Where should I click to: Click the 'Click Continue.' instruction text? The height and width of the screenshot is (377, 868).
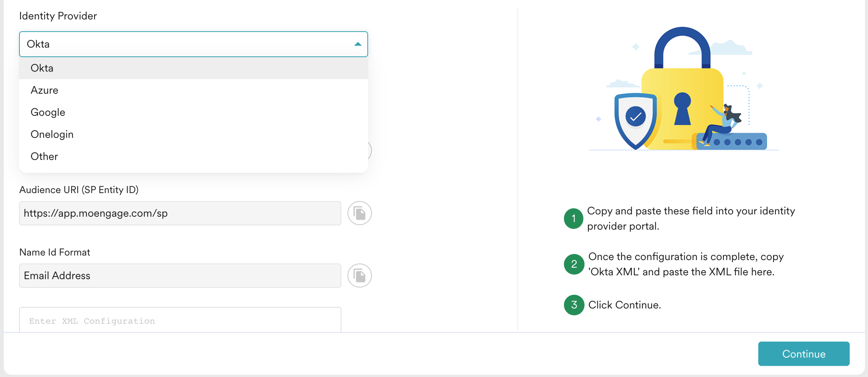tap(625, 305)
